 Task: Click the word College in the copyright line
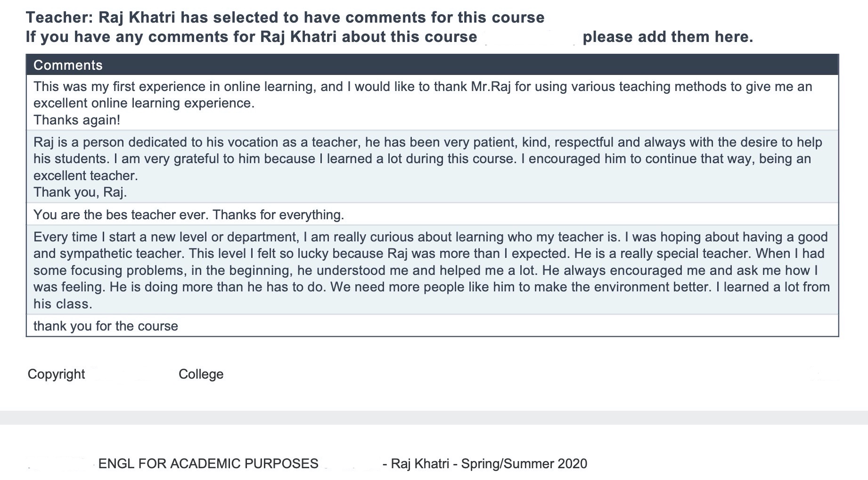coord(201,374)
